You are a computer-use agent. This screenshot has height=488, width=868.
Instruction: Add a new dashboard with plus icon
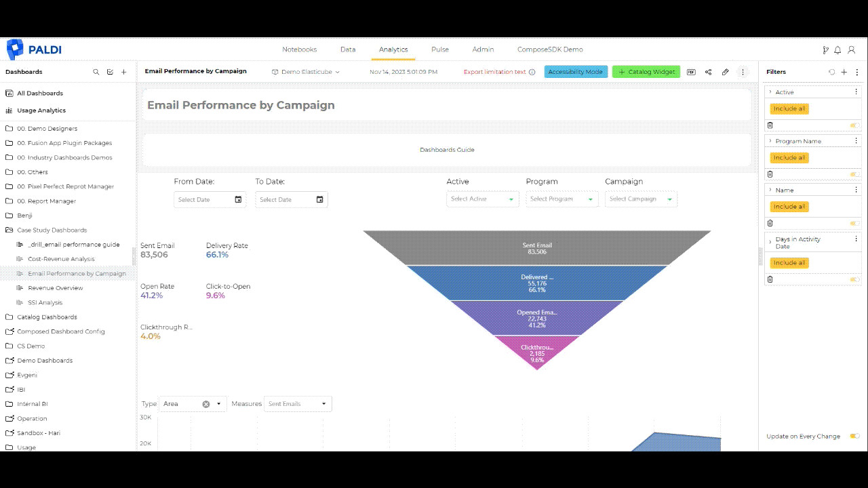[x=123, y=72]
